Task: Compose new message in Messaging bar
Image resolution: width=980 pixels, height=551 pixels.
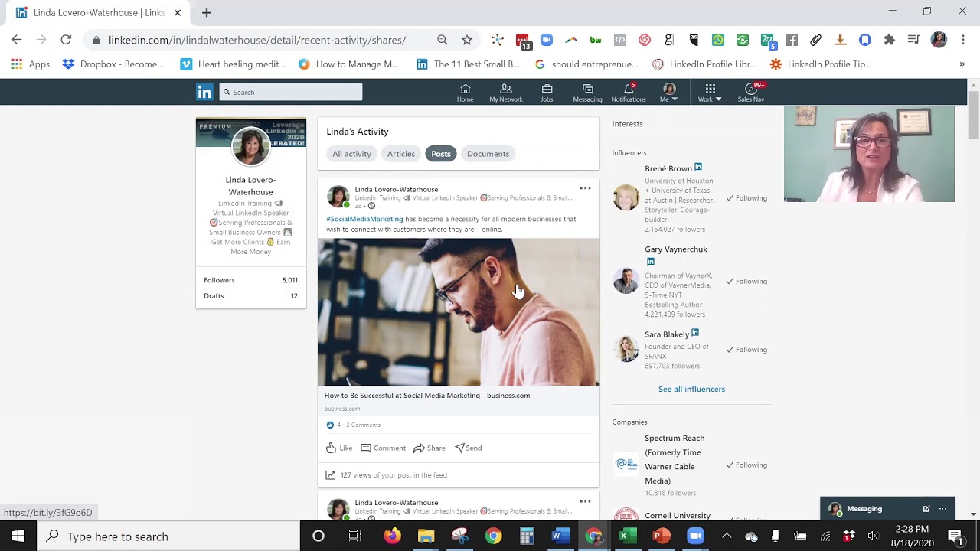Action: 926,509
